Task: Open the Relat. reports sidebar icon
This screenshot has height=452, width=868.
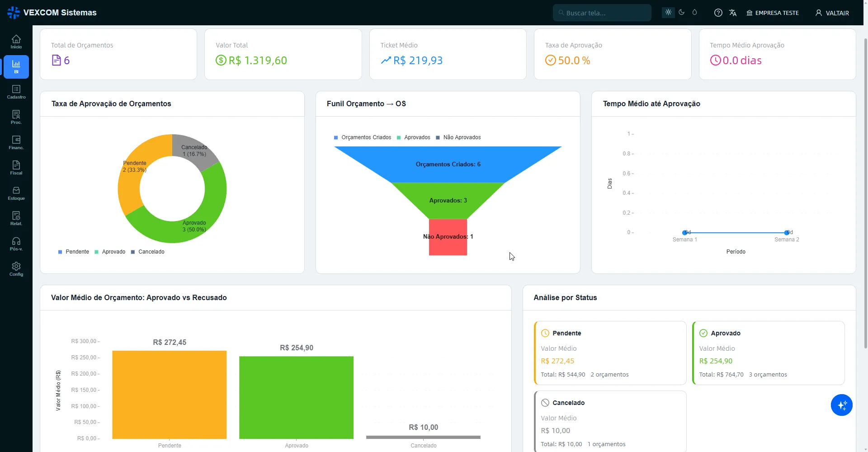Action: [16, 219]
